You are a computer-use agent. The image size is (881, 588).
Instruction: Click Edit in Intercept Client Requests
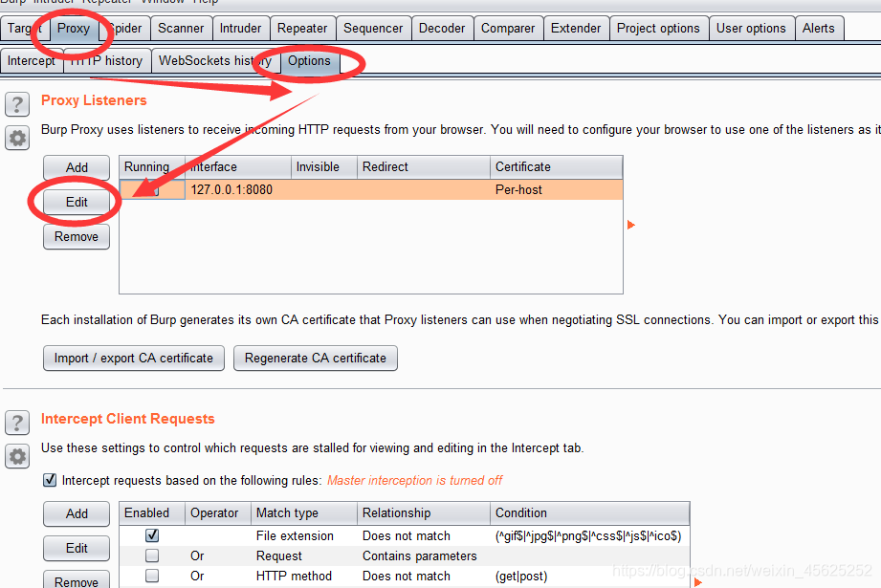(77, 548)
